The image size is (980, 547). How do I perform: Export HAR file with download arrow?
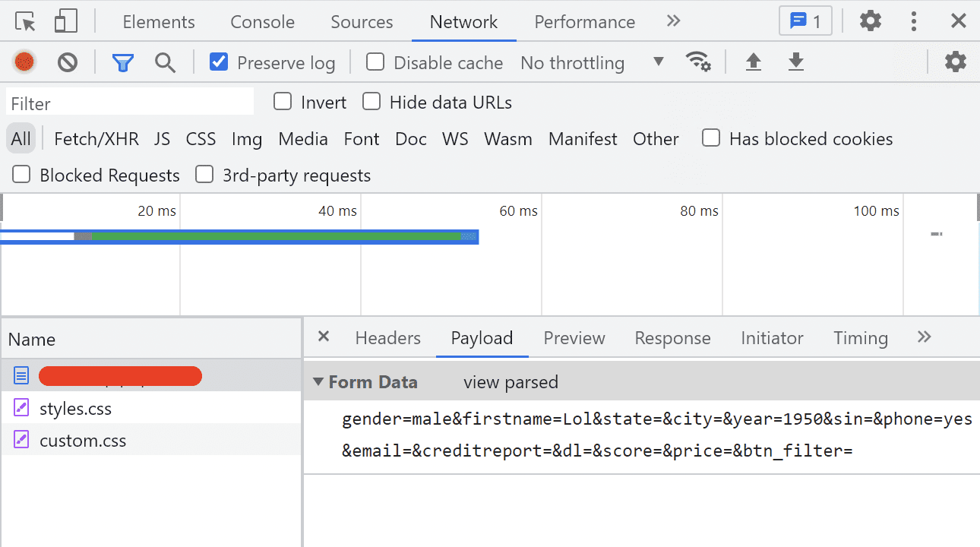(795, 62)
